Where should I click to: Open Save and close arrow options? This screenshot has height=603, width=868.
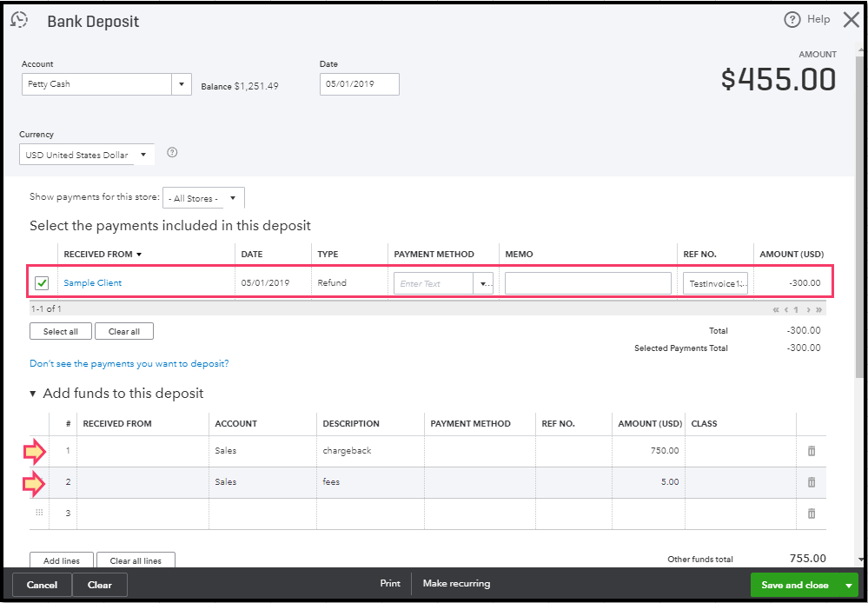point(849,585)
